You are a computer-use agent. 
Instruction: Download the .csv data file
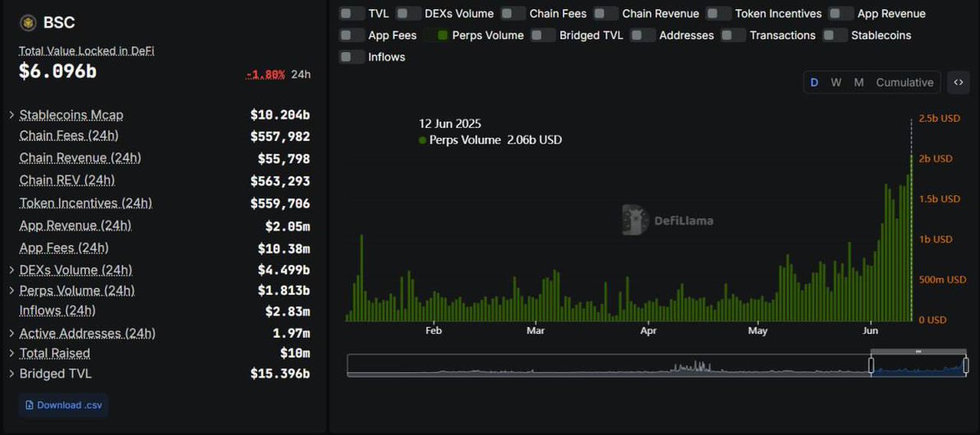click(x=64, y=405)
